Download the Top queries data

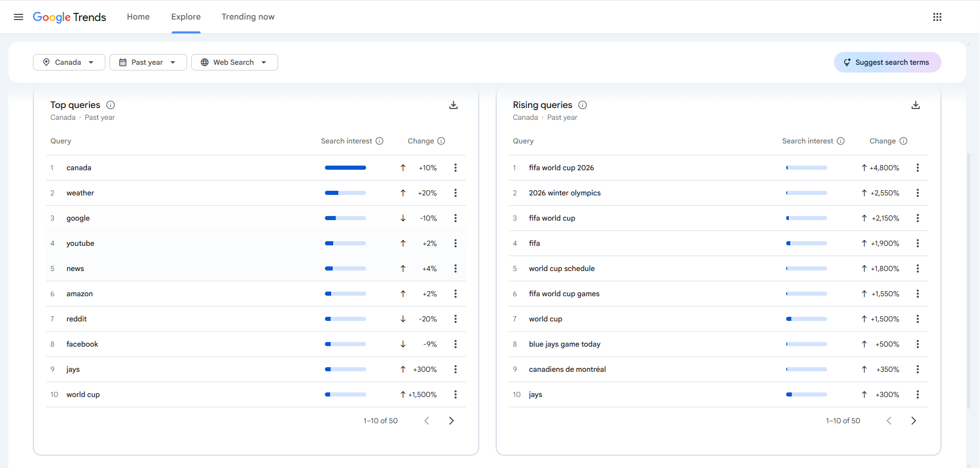pos(453,105)
